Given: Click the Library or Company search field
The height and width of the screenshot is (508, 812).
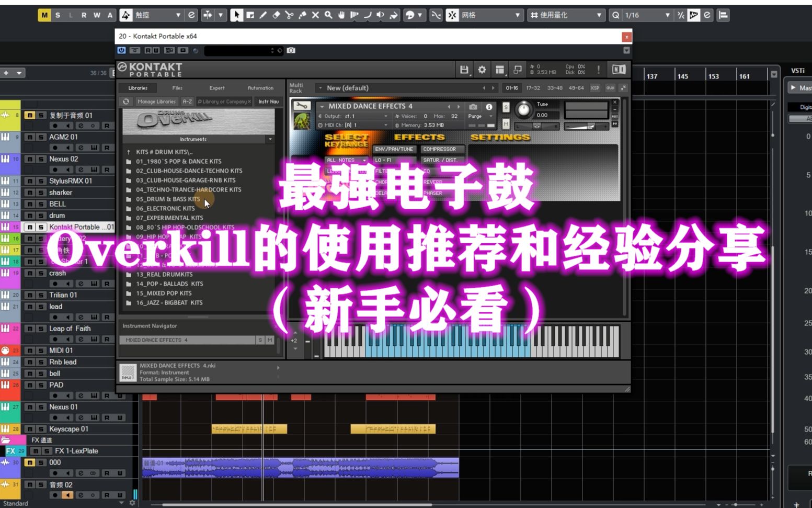Looking at the screenshot, I should [224, 101].
